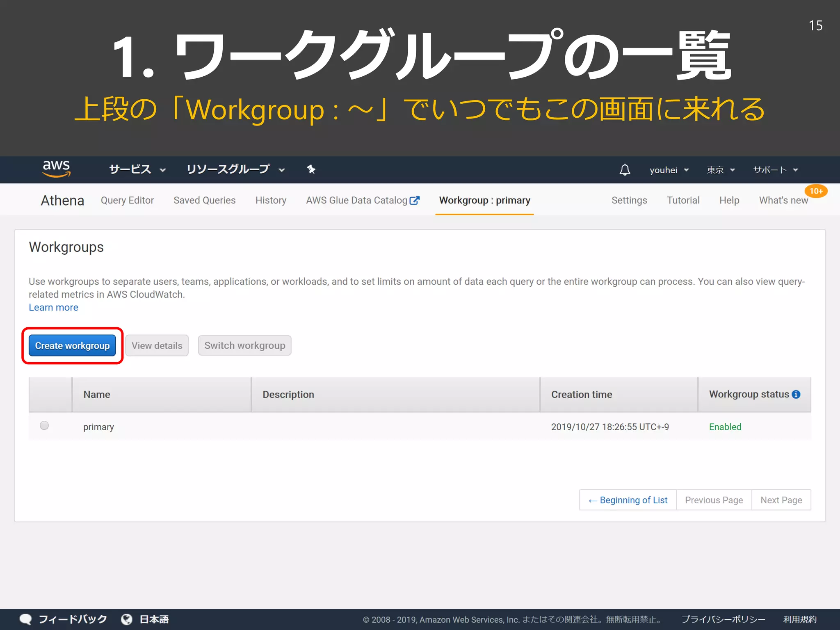Click the Name column header
840x630 pixels.
[x=162, y=395]
